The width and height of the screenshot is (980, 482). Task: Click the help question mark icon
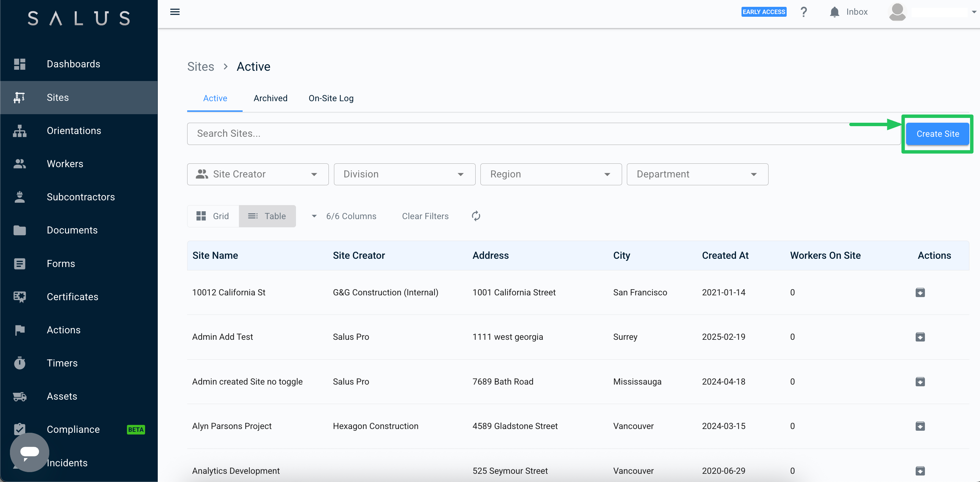click(x=803, y=12)
